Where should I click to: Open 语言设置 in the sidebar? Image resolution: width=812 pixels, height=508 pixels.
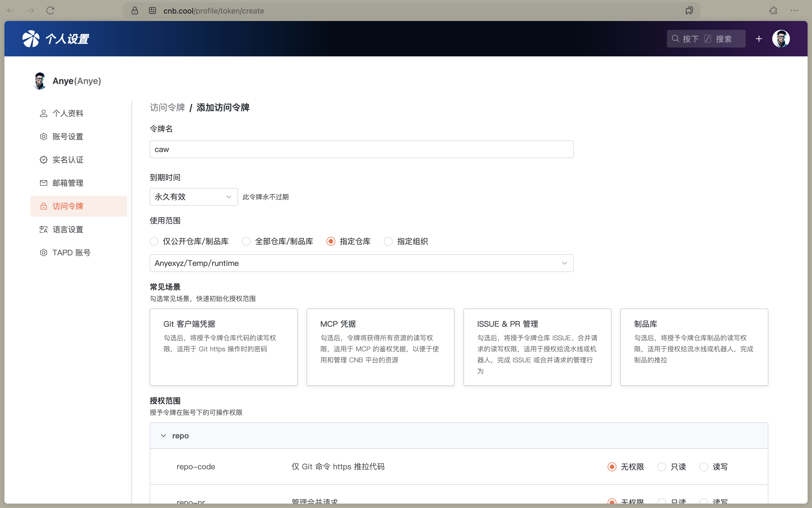[x=78, y=229]
